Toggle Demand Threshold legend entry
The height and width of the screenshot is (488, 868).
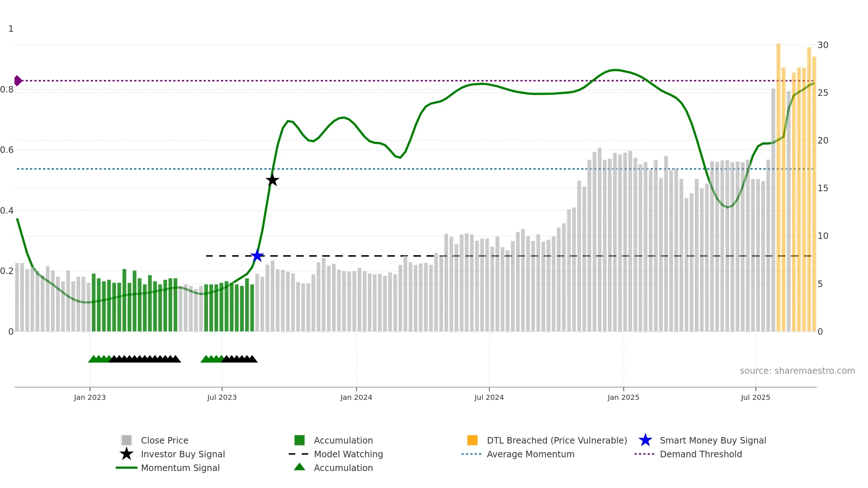click(x=689, y=454)
